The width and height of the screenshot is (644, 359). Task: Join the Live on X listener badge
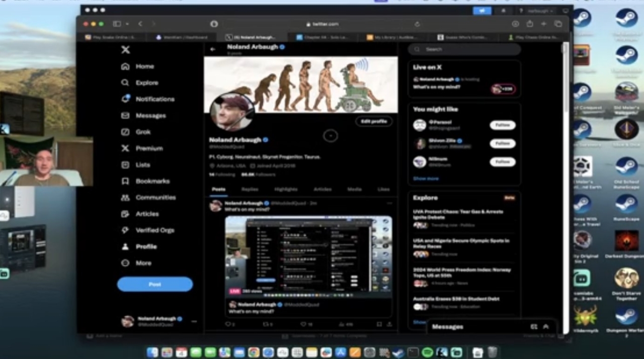[503, 89]
